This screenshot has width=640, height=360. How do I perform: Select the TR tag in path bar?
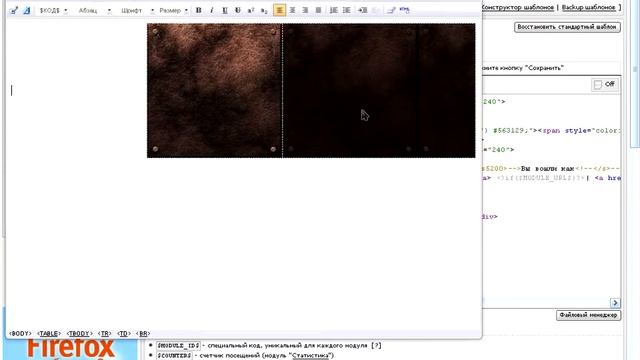[x=104, y=333]
